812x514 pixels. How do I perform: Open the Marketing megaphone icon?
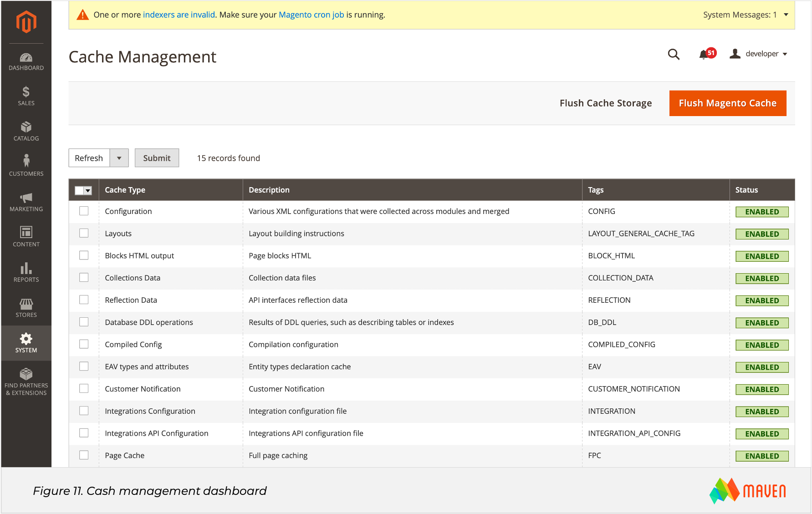coord(26,198)
